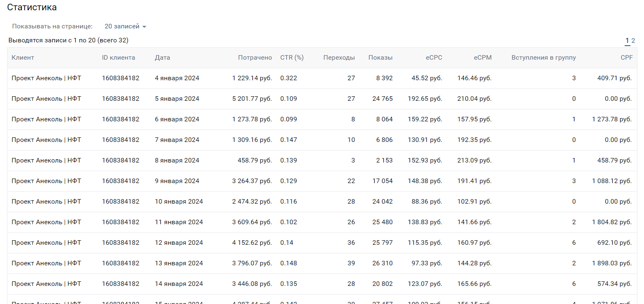Screen dimensions: 644x304
Task: Click the dropdown arrow next to "20 записей"
Action: pyautogui.click(x=144, y=27)
